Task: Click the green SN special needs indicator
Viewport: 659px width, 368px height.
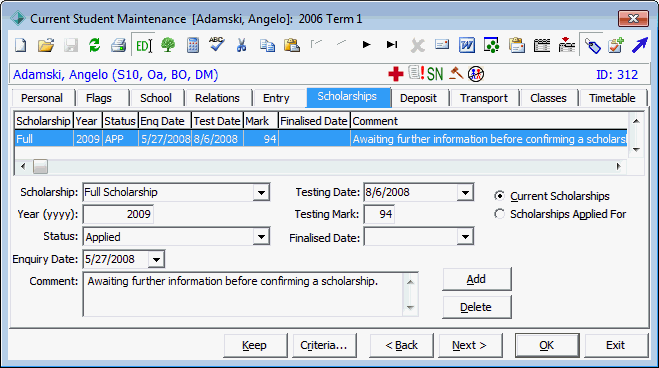Action: [x=435, y=74]
